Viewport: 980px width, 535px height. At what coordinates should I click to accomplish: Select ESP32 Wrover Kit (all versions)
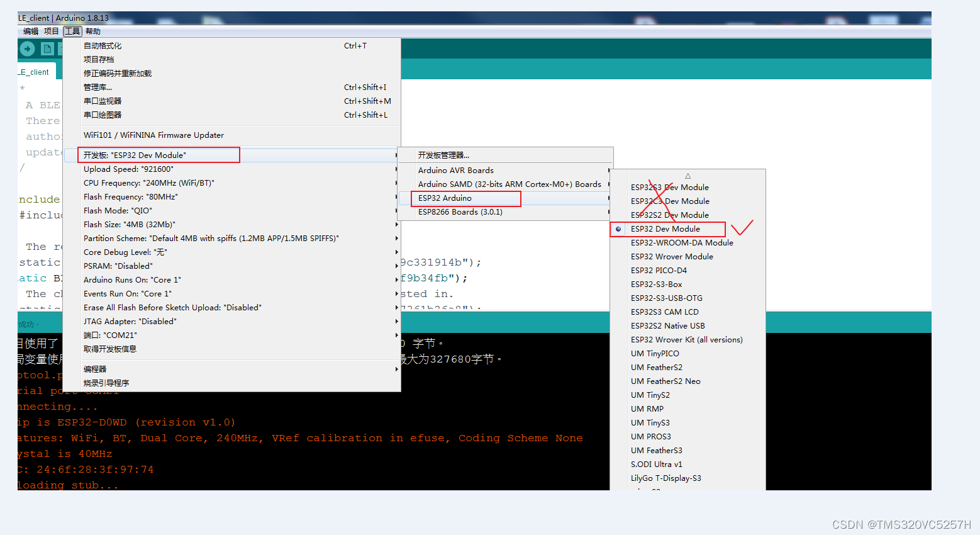click(x=688, y=340)
